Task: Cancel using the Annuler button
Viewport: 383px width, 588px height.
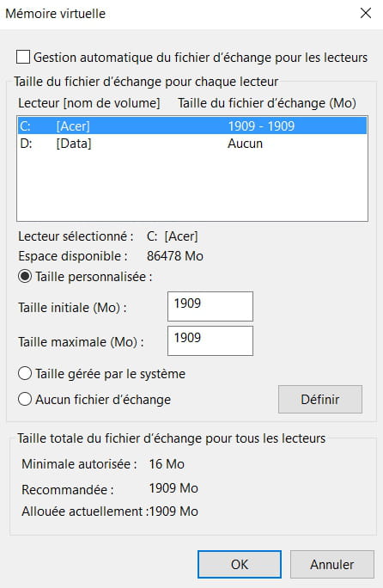Action: pyautogui.click(x=332, y=564)
